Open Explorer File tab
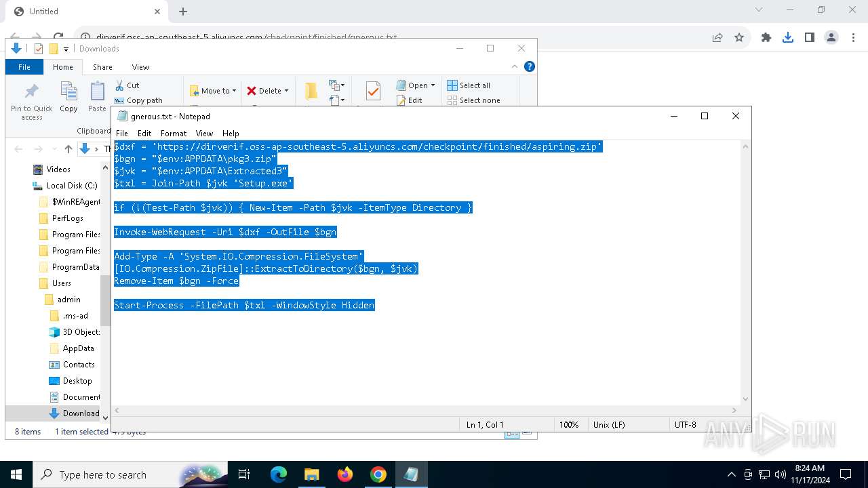868x488 pixels. tap(24, 67)
